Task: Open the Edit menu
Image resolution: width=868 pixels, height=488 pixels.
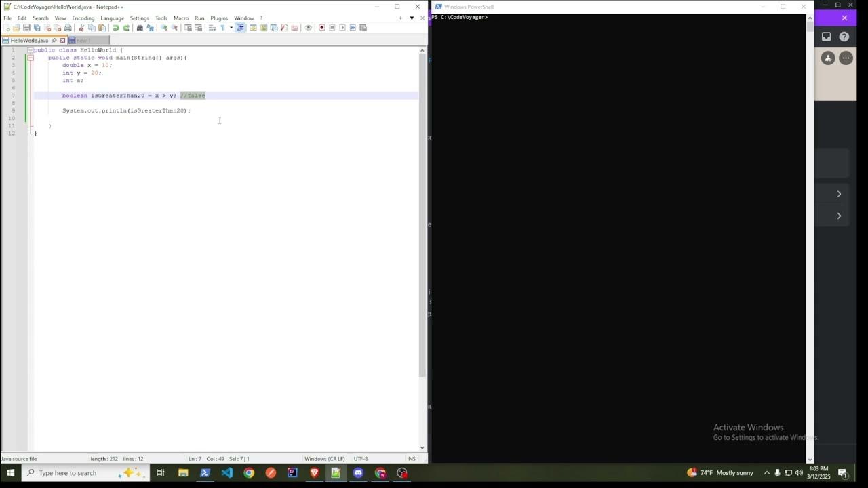Action: pyautogui.click(x=22, y=18)
